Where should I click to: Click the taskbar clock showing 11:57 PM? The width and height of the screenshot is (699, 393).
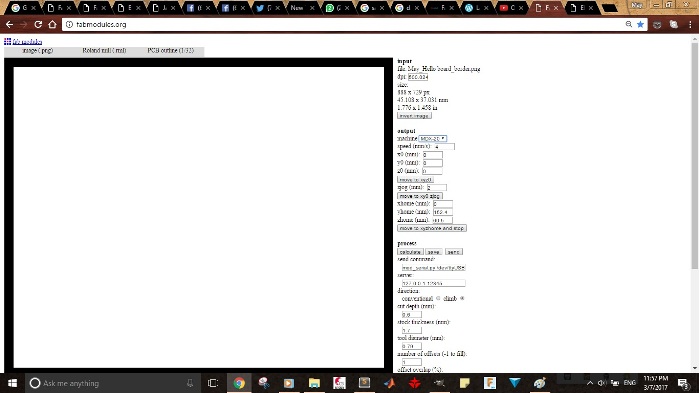coord(656,383)
